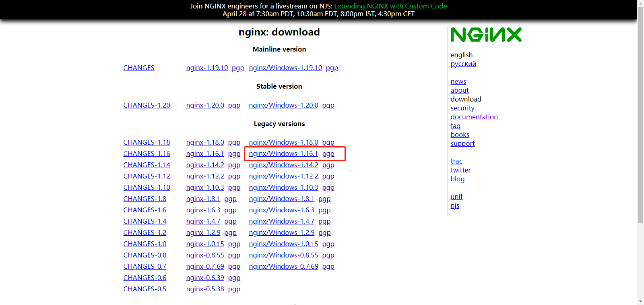Viewport: 644px width, 305px height.
Task: Open pgp signature for nginx/Windows-1.16.1
Action: (328, 154)
